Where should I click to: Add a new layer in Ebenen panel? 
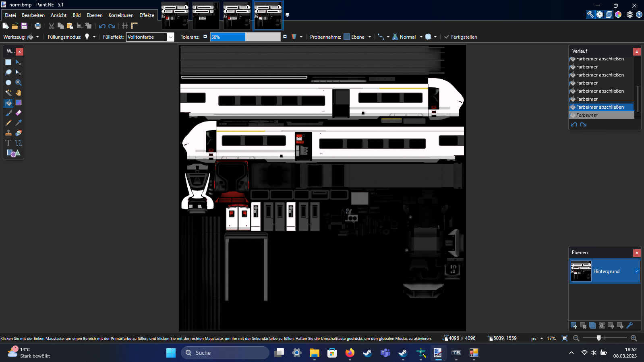(x=574, y=325)
